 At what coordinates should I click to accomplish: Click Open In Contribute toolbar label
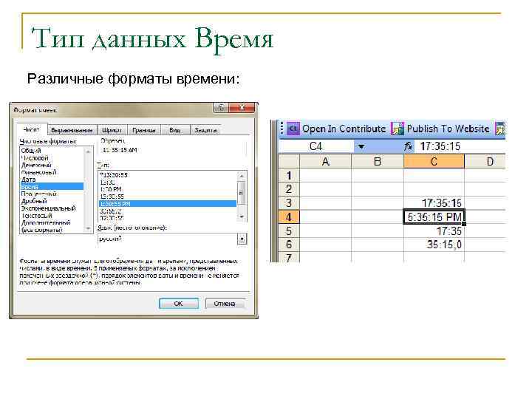click(344, 129)
